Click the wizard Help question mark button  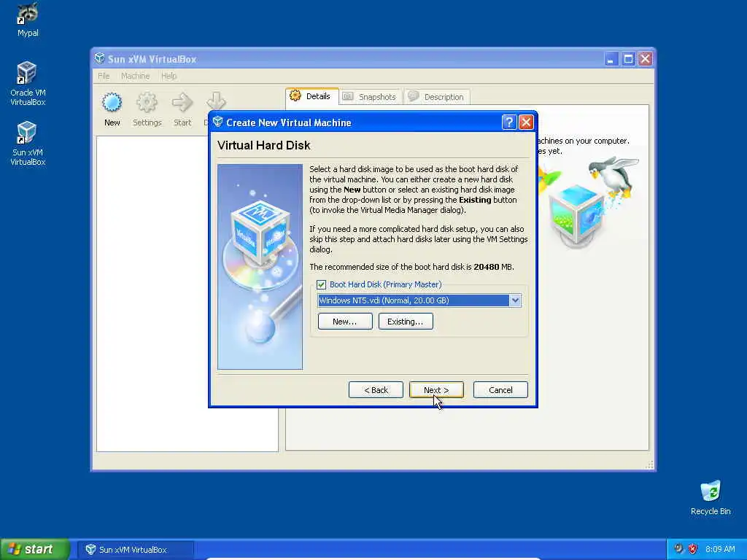(508, 122)
